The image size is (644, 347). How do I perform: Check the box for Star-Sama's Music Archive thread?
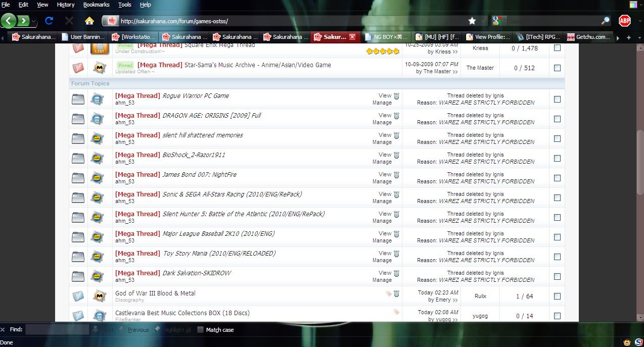557,68
